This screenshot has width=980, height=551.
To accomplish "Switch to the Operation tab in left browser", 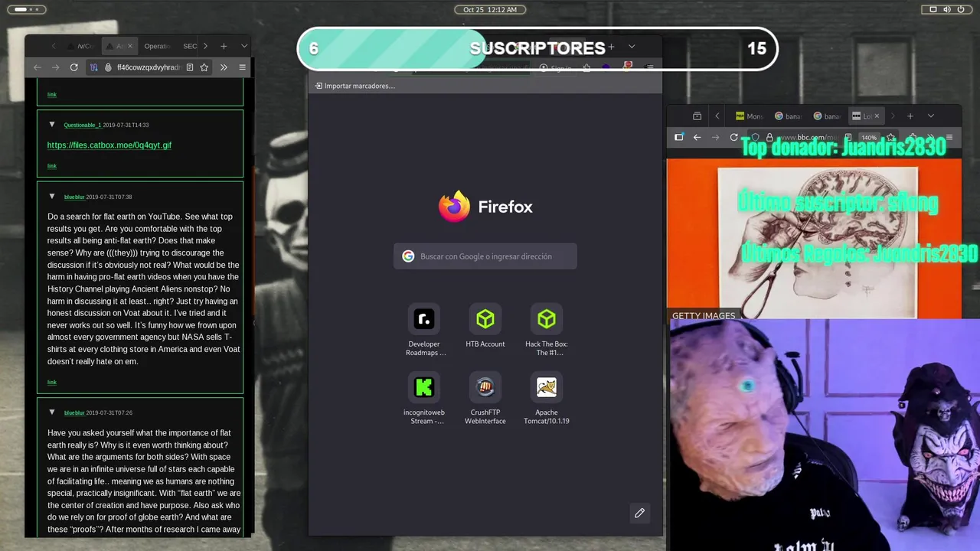I will point(156,46).
